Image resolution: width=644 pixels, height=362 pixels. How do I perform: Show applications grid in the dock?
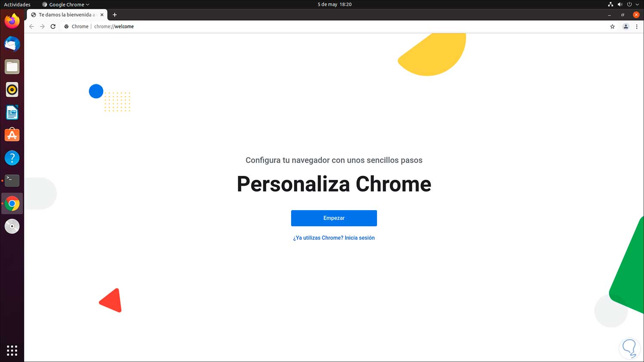pyautogui.click(x=12, y=350)
